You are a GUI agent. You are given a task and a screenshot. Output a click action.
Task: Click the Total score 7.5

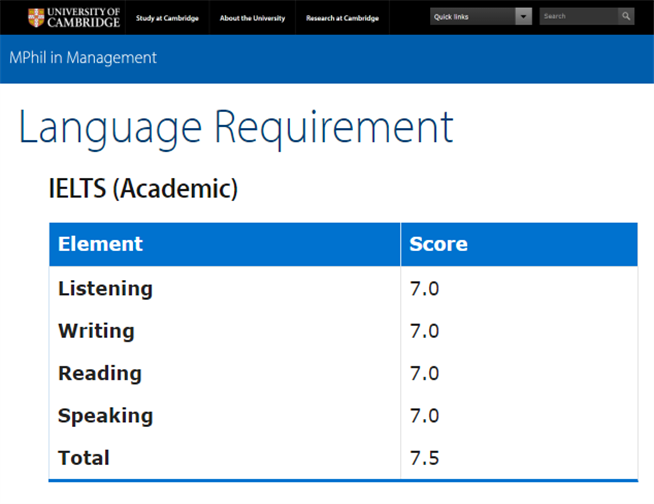(425, 458)
